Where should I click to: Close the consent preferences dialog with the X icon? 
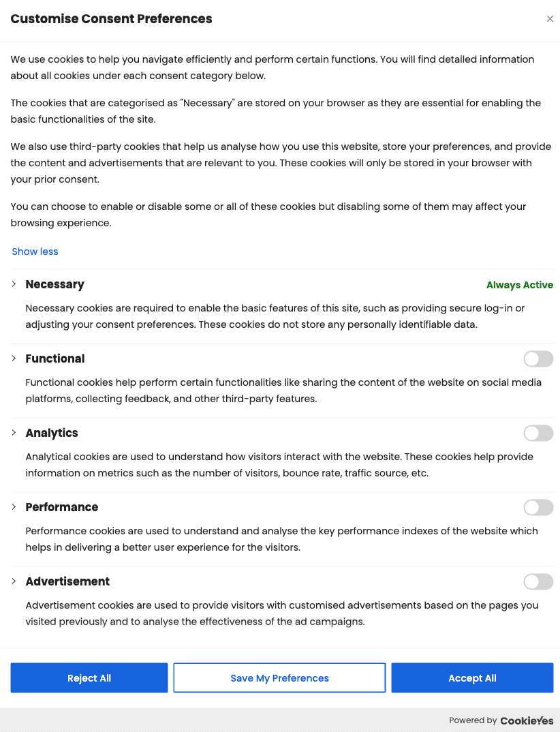pyautogui.click(x=550, y=18)
